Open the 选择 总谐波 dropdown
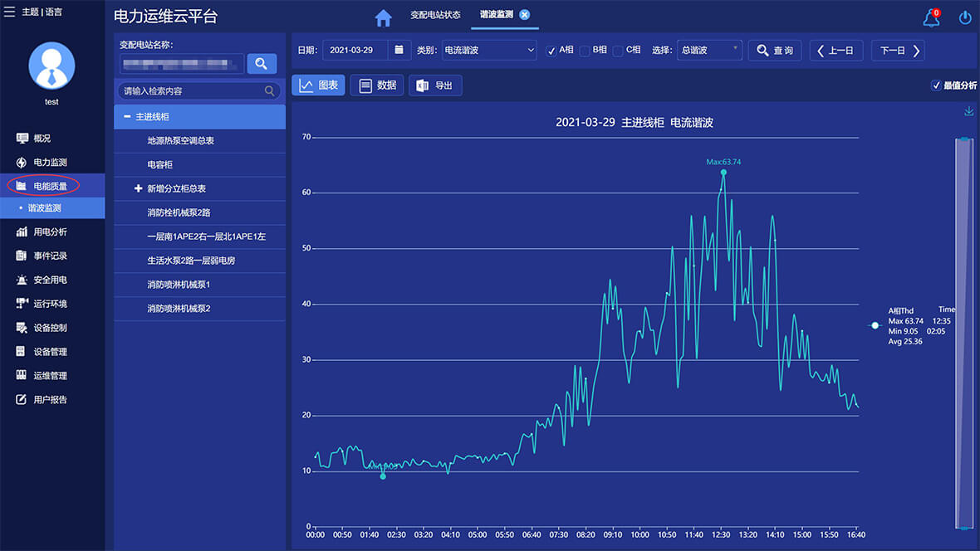Viewport: 980px width, 551px height. (709, 51)
